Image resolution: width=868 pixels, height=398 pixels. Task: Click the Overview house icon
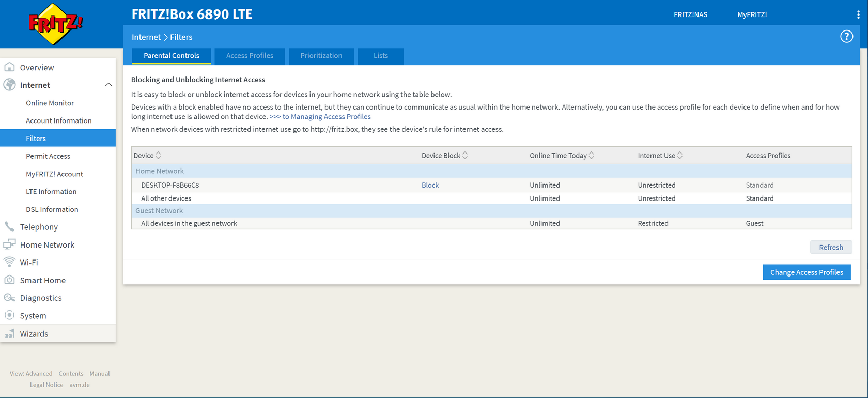pyautogui.click(x=9, y=67)
